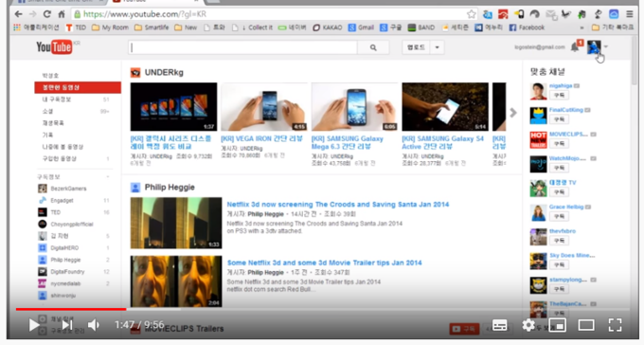Skip to the next video
The height and width of the screenshot is (345, 644).
click(67, 325)
